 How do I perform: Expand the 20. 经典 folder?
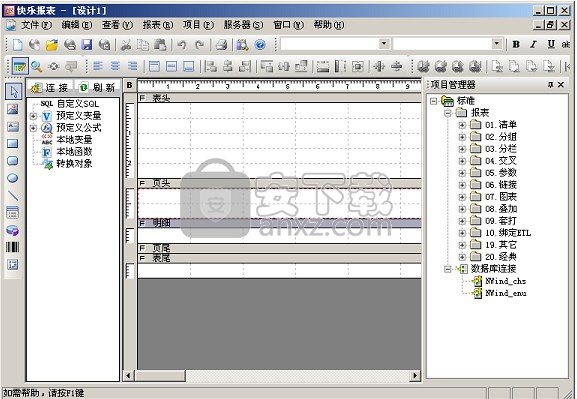[x=462, y=257]
